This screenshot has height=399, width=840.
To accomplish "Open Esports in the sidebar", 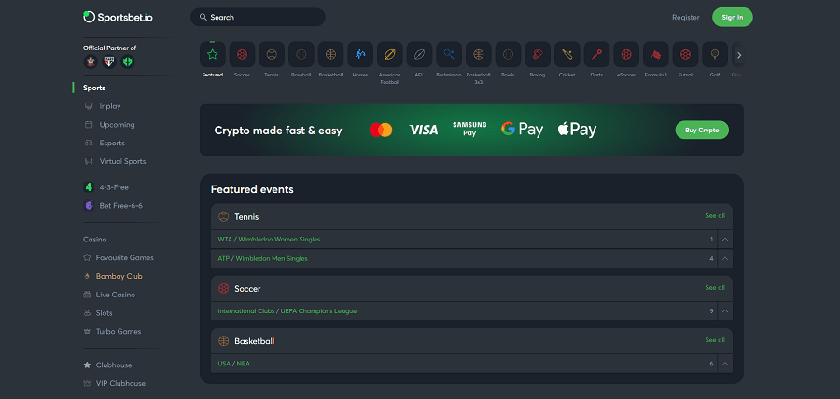I will tap(112, 143).
